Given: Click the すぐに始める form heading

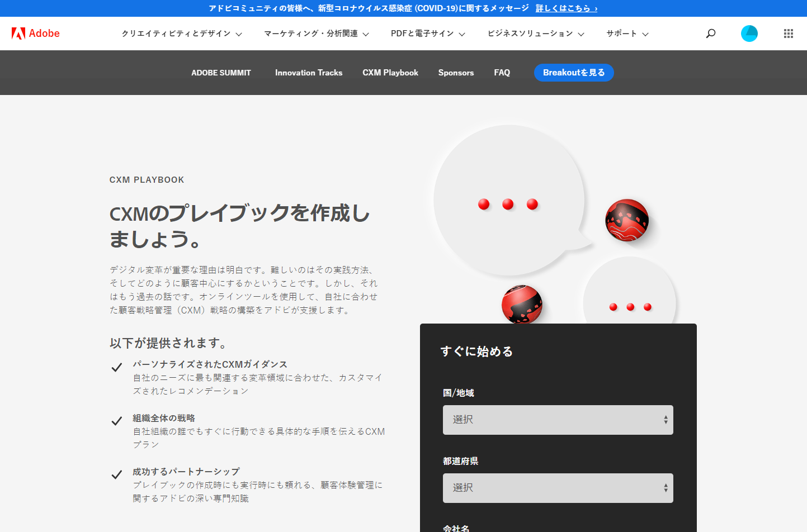Looking at the screenshot, I should tap(476, 351).
